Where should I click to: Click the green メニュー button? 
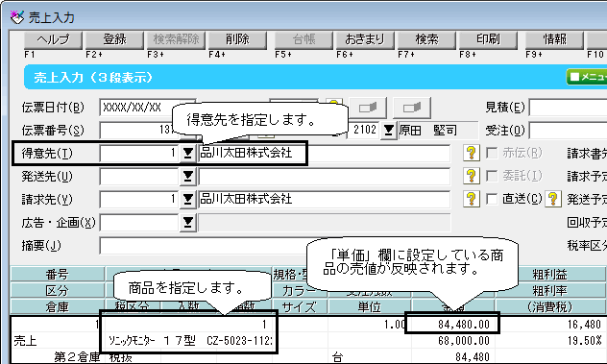coord(587,77)
